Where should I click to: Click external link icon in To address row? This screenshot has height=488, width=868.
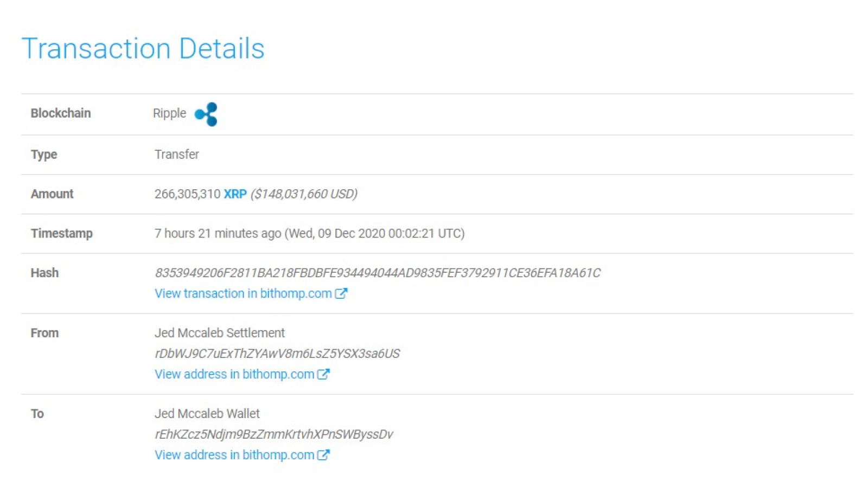(323, 455)
